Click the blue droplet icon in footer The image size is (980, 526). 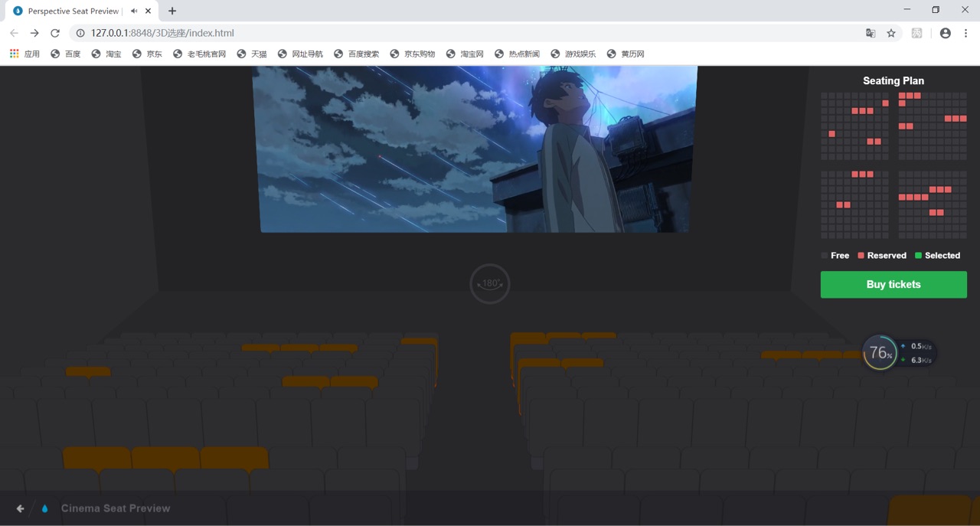coord(44,508)
